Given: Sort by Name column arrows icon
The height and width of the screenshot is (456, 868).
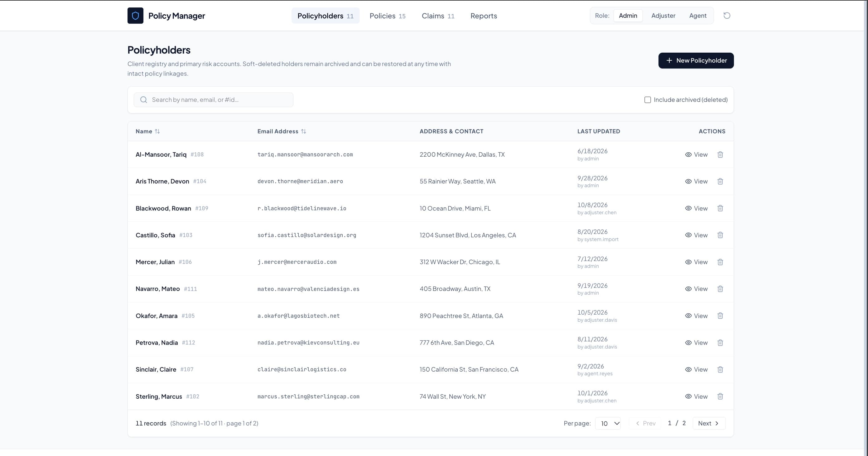Looking at the screenshot, I should pyautogui.click(x=157, y=131).
